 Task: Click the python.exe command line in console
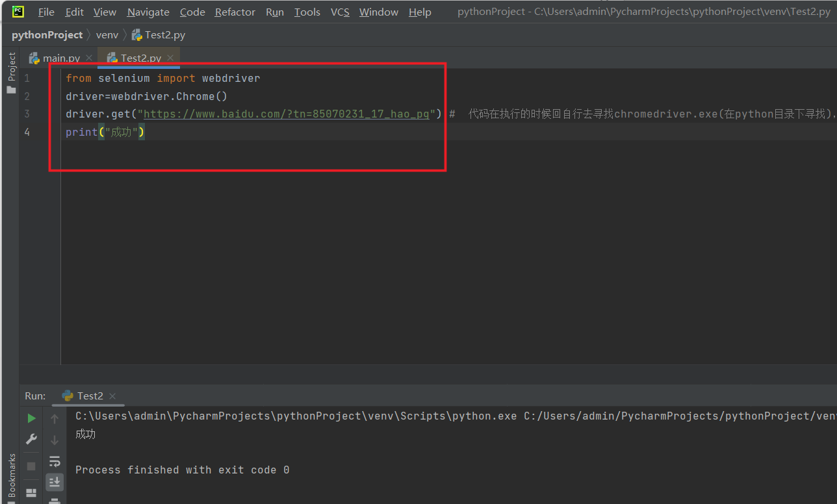(456, 416)
